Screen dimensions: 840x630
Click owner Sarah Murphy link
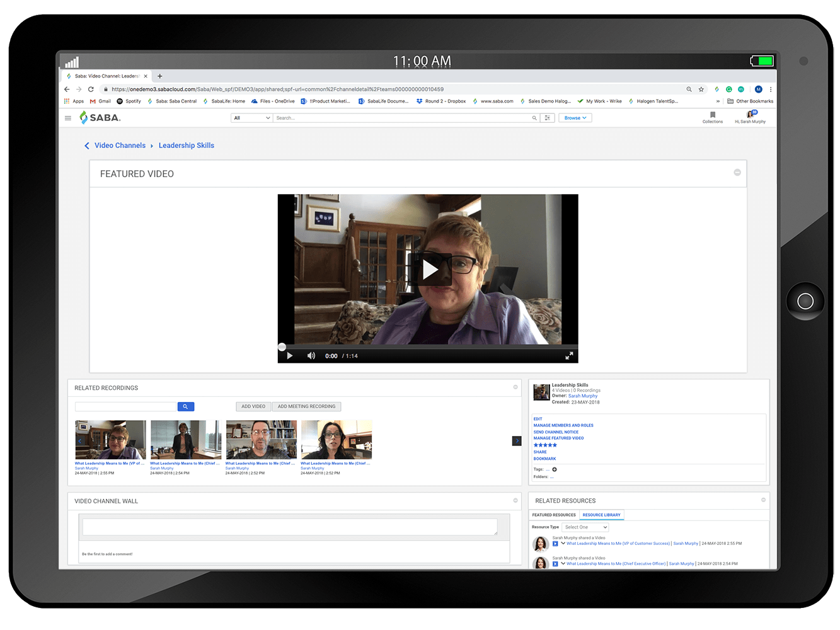point(583,396)
